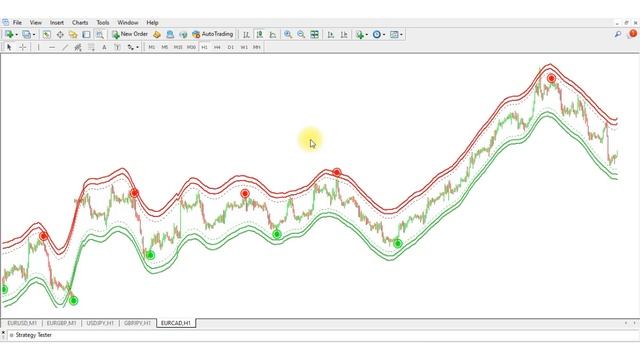Screen dimensions: 640x360
Task: Open the View menu
Action: click(36, 22)
